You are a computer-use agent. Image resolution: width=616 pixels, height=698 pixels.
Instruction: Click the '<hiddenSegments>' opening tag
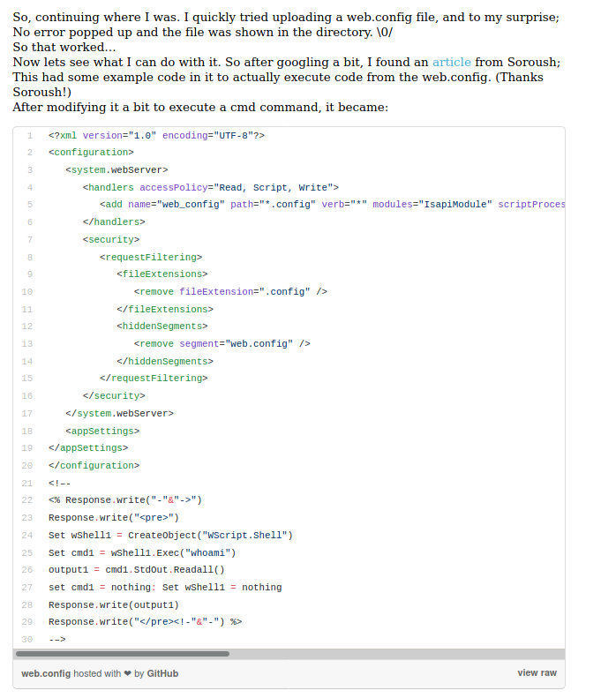click(162, 326)
